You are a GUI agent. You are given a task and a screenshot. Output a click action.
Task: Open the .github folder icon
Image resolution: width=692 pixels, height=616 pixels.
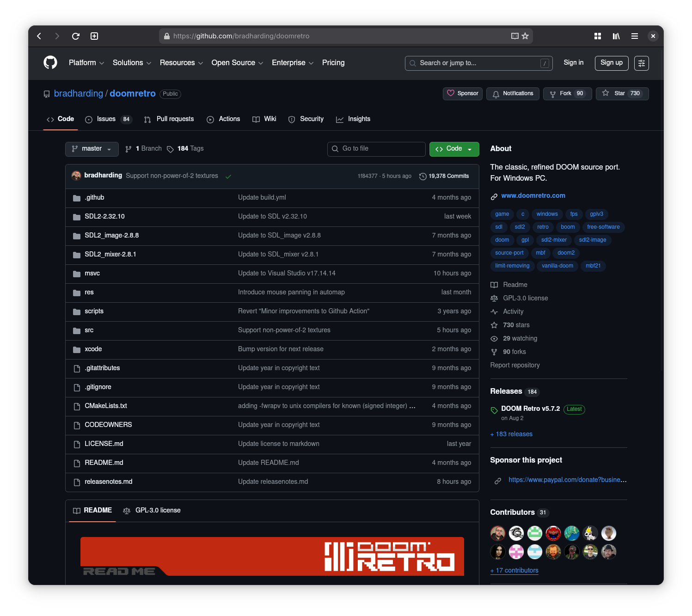[x=77, y=198]
